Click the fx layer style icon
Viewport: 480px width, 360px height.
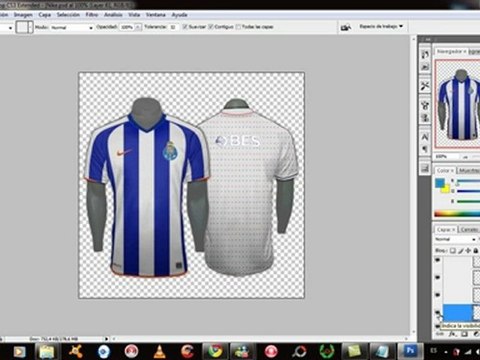click(x=452, y=334)
